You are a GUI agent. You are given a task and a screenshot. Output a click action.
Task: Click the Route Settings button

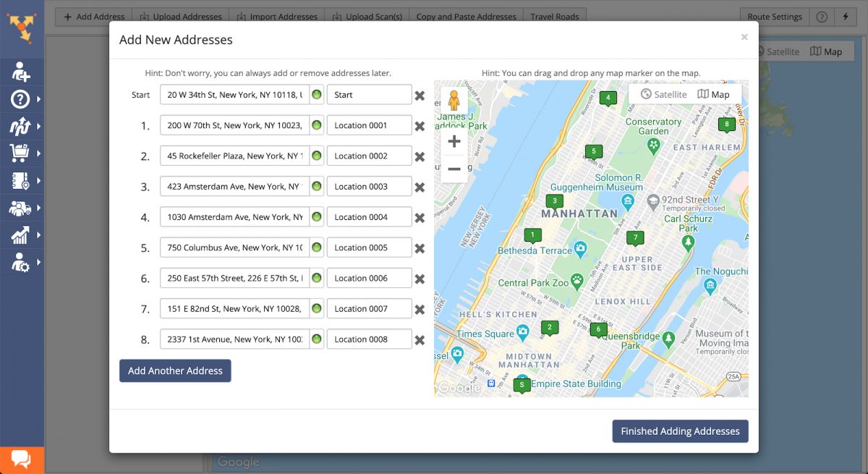point(775,17)
